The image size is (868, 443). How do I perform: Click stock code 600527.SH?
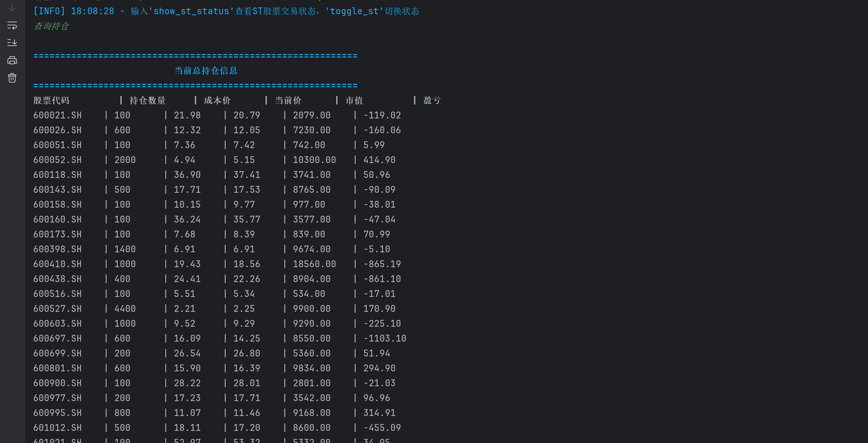pos(57,309)
